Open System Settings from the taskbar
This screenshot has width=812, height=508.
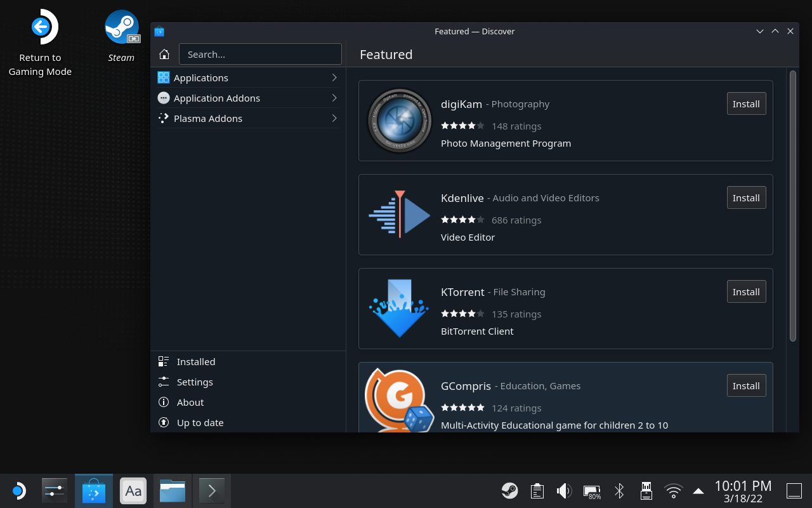click(x=55, y=491)
